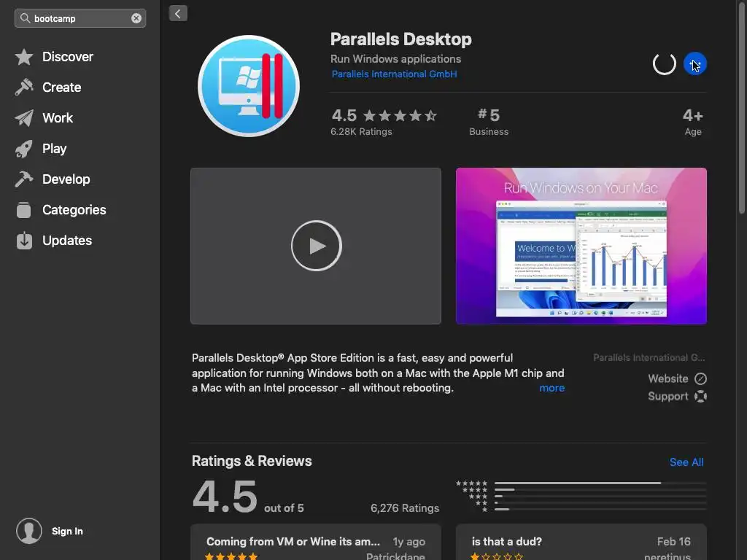
Task: Open the is that a dud? review
Action: pos(581,542)
